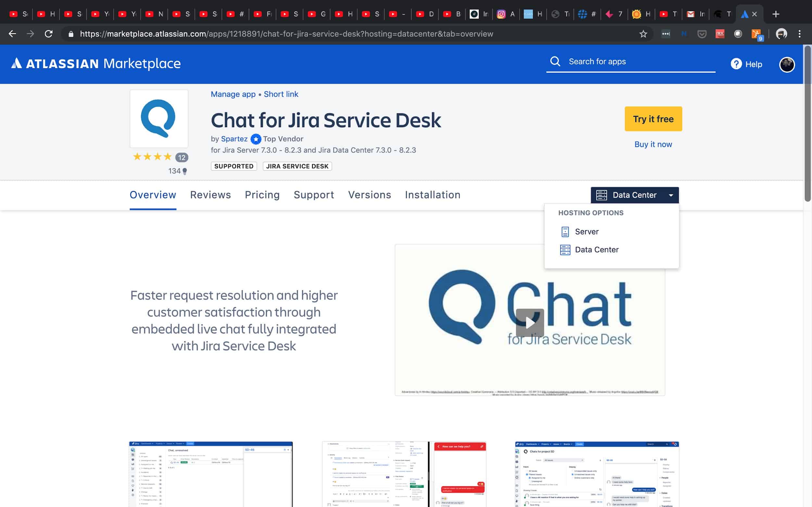Collapse the Data Center hosting dropdown
The image size is (812, 507).
pyautogui.click(x=635, y=195)
